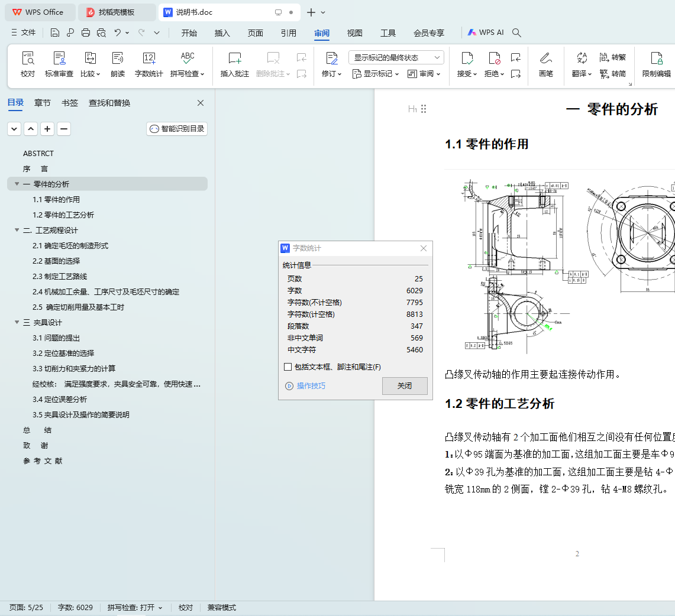Click the search magnifier icon beside WPS AI
The height and width of the screenshot is (616, 675).
(516, 33)
